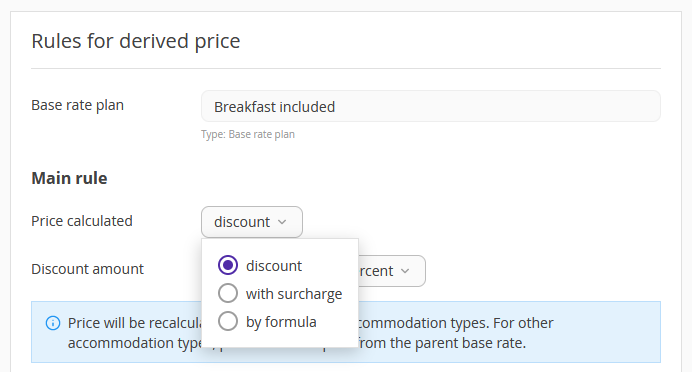The image size is (692, 372).
Task: Click the 'Main rule' section heading
Action: coord(69,178)
